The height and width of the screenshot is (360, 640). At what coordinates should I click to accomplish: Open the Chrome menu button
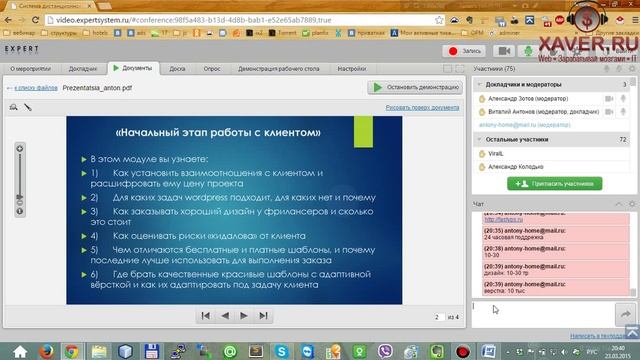pyautogui.click(x=635, y=20)
